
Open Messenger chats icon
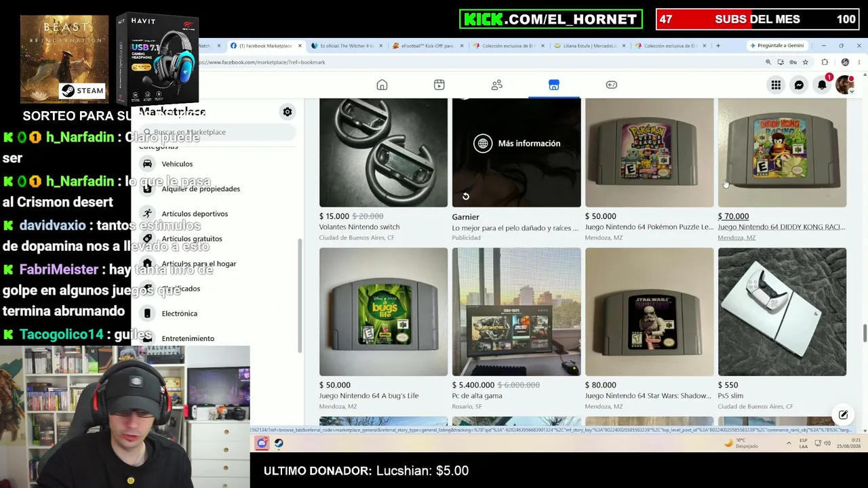(799, 85)
